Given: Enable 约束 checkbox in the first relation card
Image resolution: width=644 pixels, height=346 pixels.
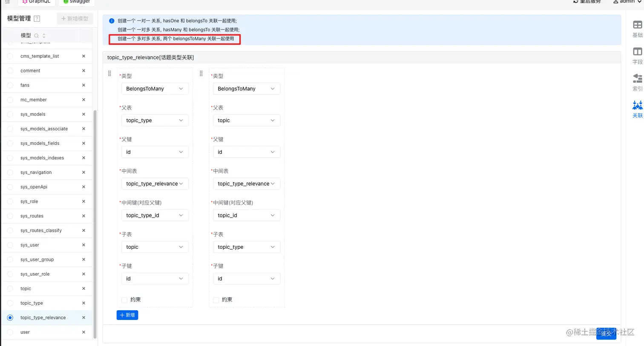Looking at the screenshot, I should coord(124,300).
